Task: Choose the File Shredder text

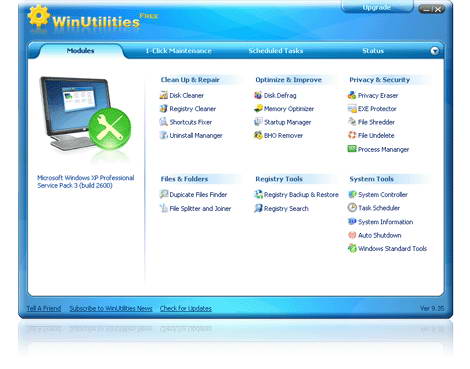Action: (x=376, y=122)
